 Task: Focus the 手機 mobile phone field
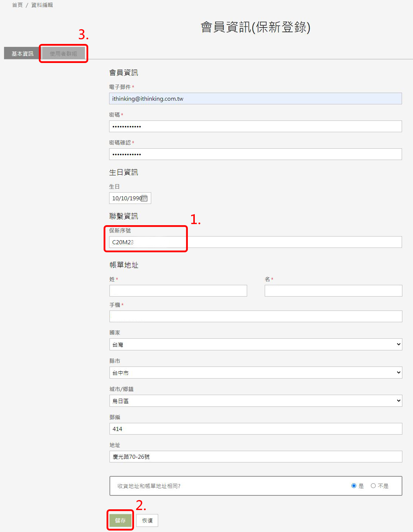click(x=256, y=316)
